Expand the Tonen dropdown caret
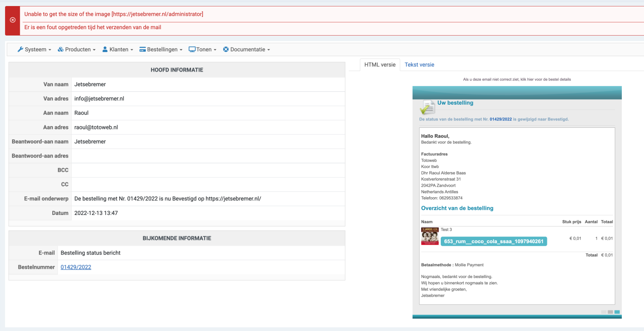Viewport: 644px width, 331px height. click(215, 50)
